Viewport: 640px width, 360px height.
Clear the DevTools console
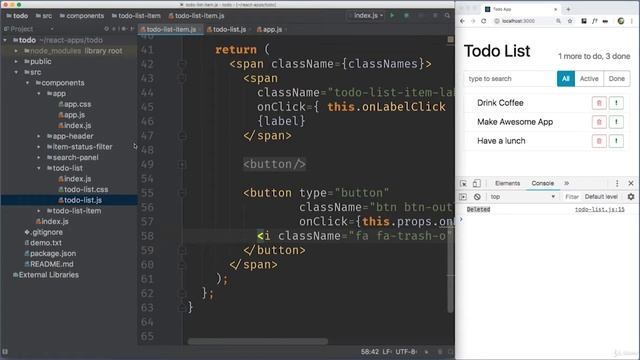[x=477, y=197]
